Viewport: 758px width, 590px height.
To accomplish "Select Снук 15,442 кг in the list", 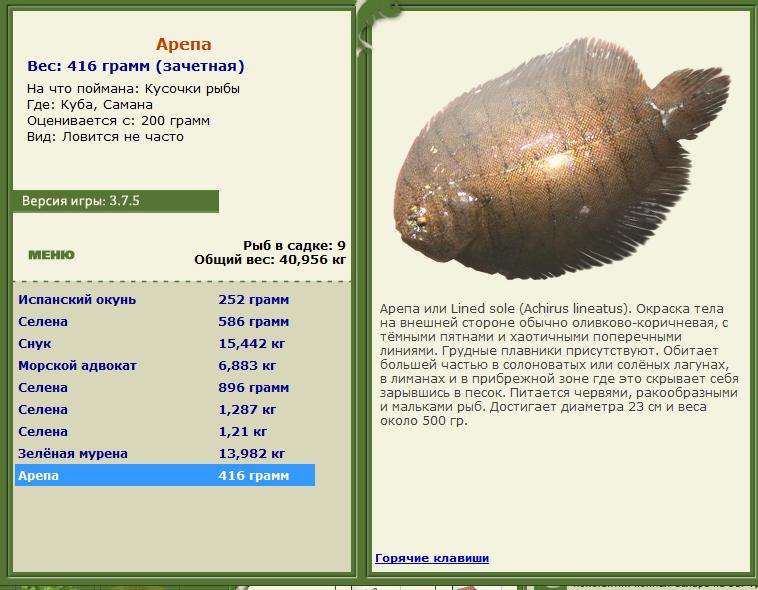I will [x=165, y=343].
